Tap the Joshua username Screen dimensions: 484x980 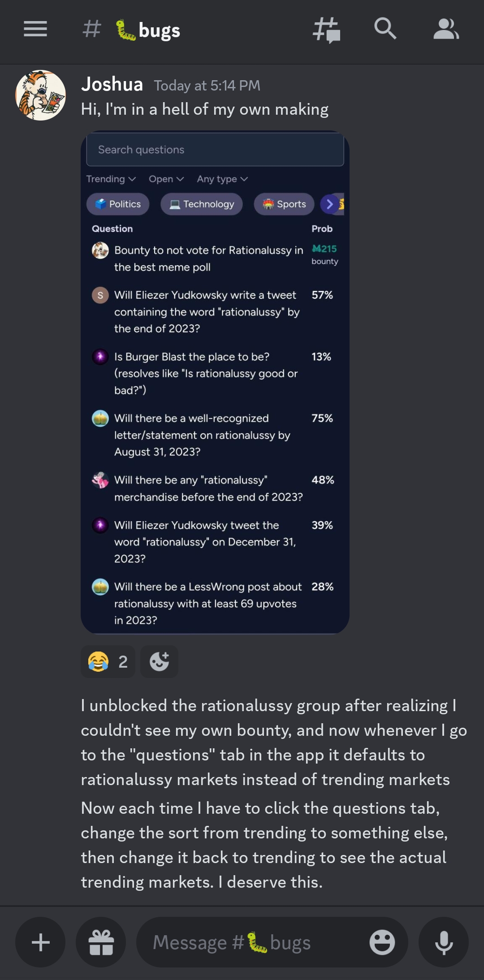(x=112, y=84)
